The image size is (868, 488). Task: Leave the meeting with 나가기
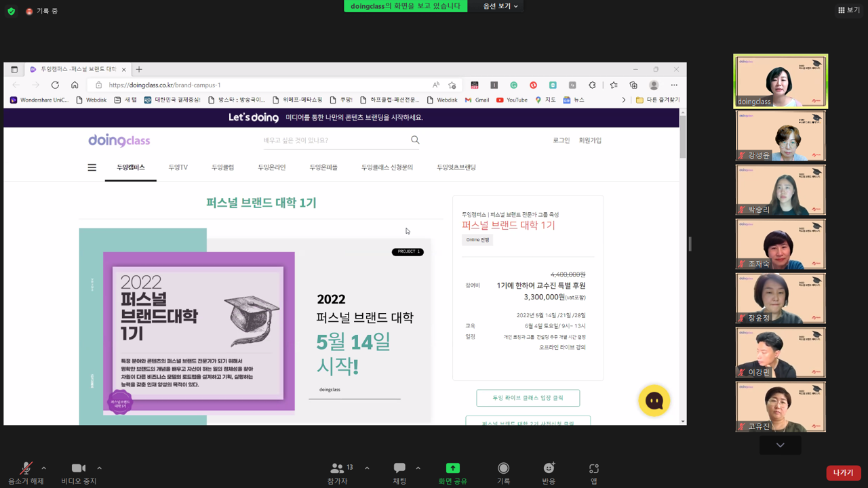point(844,472)
